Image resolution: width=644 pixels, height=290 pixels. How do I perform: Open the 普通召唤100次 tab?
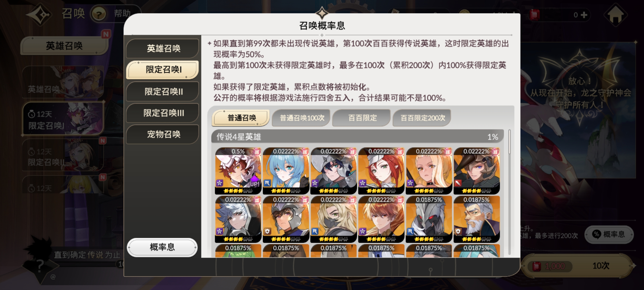(x=302, y=118)
